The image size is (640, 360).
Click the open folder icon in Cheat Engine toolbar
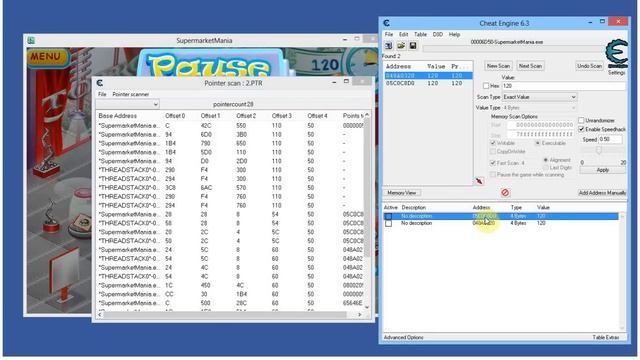pos(401,46)
